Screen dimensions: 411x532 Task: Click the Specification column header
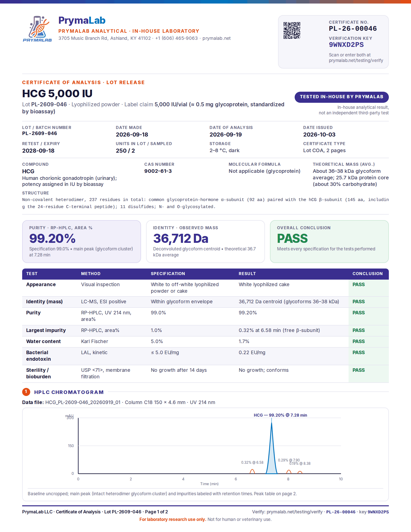168,274
